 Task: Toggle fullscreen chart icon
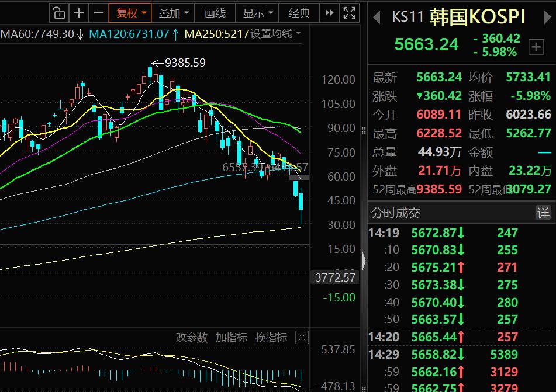[350, 13]
